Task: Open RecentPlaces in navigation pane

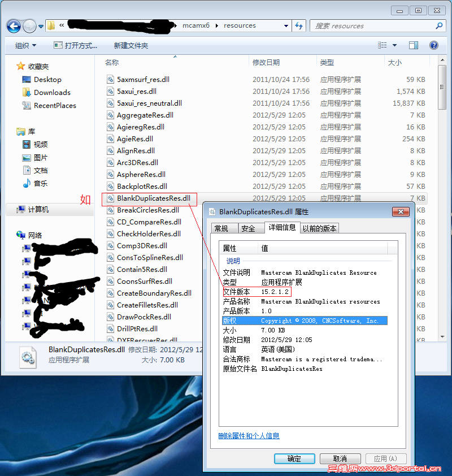Action: (55, 106)
